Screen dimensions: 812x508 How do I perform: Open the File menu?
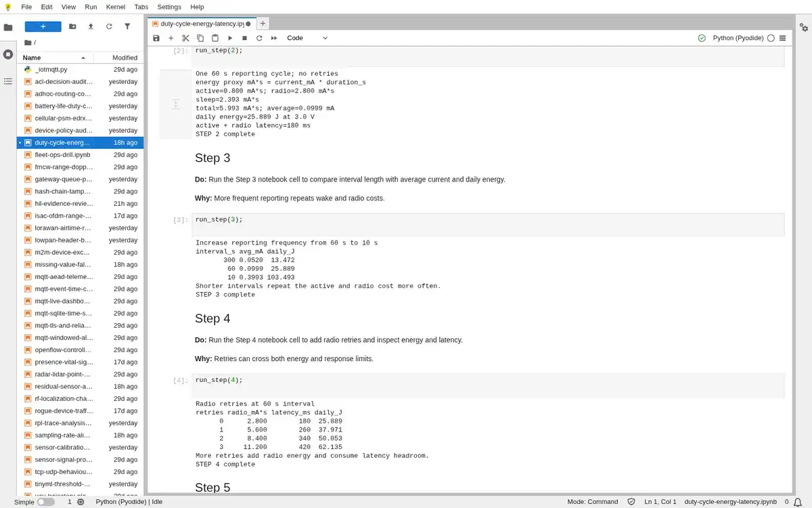(26, 7)
